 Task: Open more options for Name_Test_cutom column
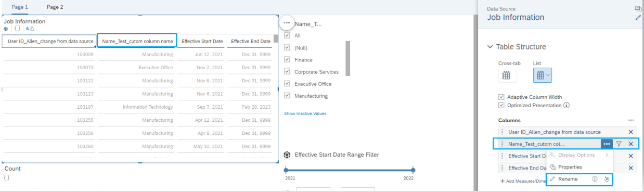pos(607,144)
